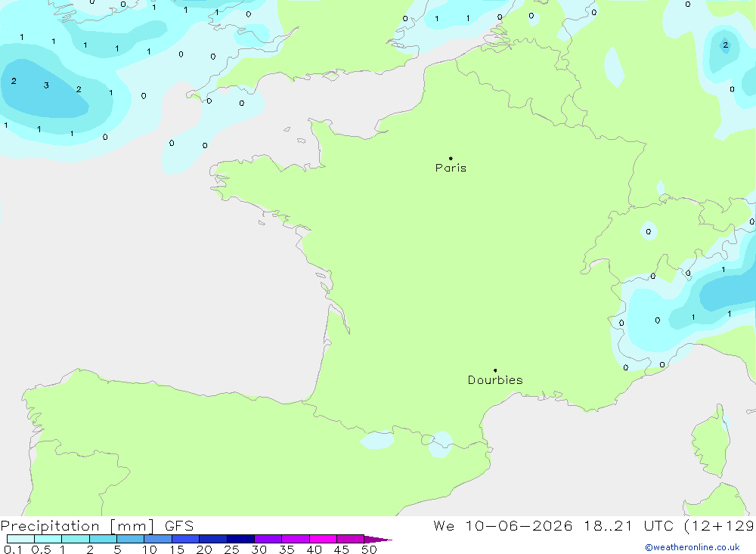Pick the 10–15 mm legend color

pos(158,539)
